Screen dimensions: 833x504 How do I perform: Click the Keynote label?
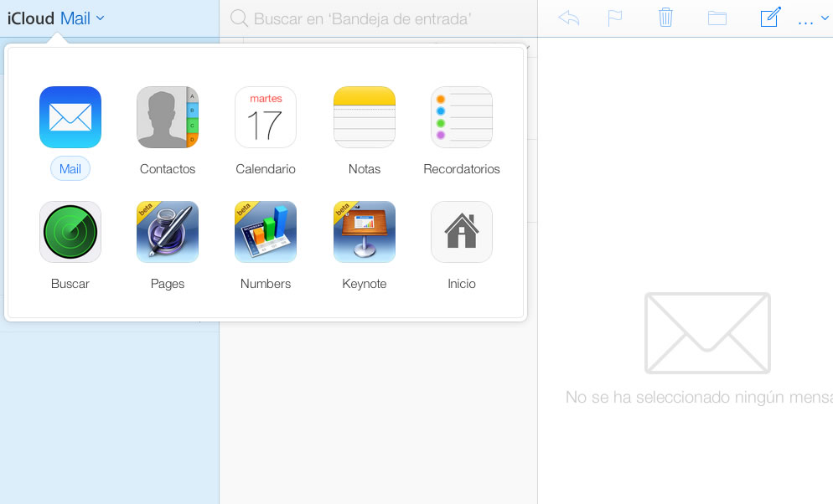click(365, 284)
